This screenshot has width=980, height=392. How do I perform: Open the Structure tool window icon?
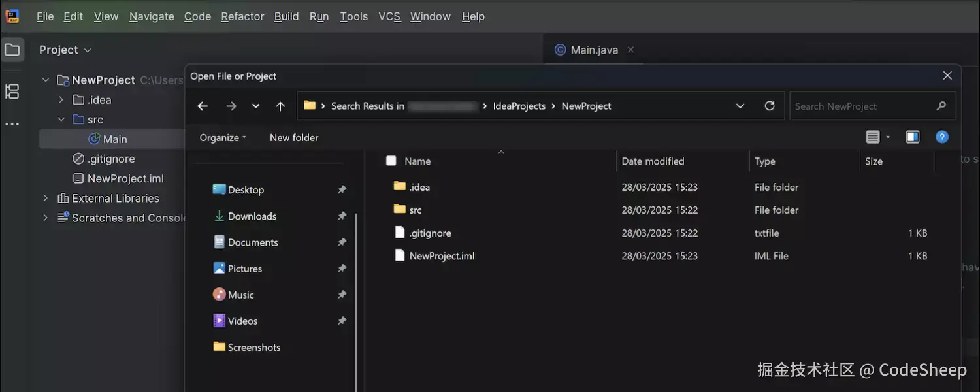(12, 91)
